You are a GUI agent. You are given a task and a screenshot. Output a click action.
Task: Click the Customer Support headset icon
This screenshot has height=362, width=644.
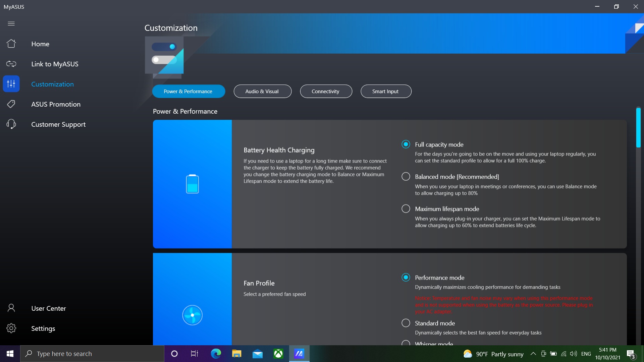(x=11, y=124)
